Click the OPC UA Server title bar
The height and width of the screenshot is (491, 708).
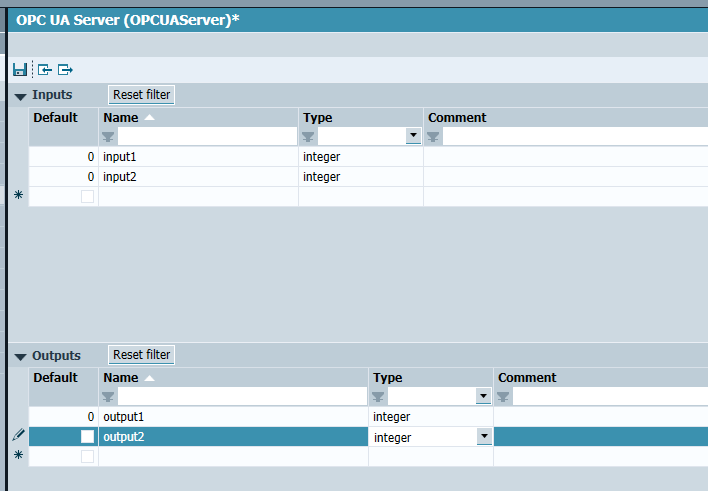point(358,20)
